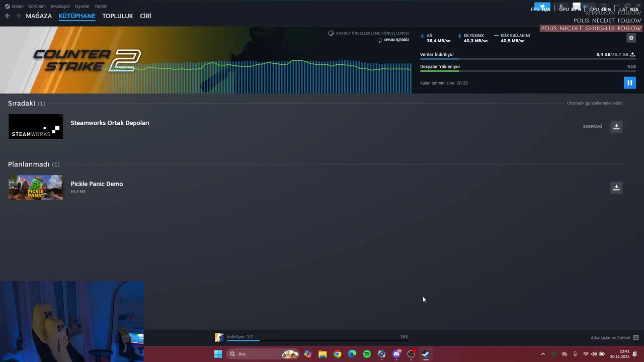
Task: Open the CİRİ profile tab
Action: (x=145, y=16)
